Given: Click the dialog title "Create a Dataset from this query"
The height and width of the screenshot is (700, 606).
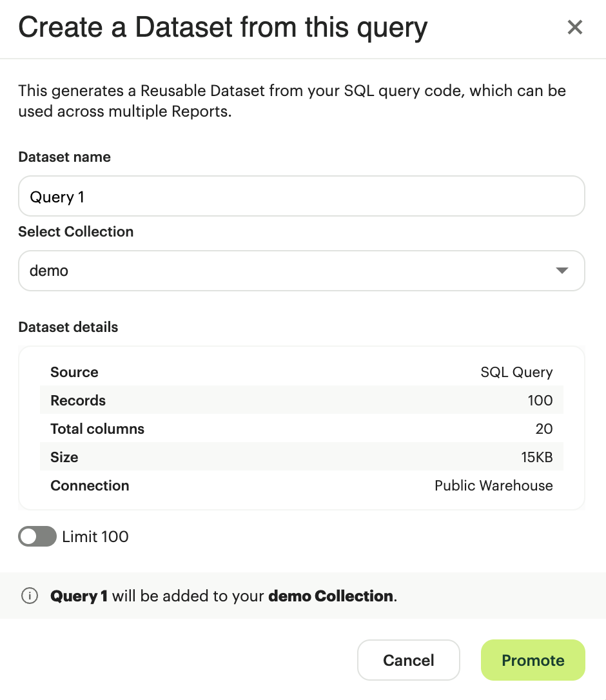Looking at the screenshot, I should 222,27.
